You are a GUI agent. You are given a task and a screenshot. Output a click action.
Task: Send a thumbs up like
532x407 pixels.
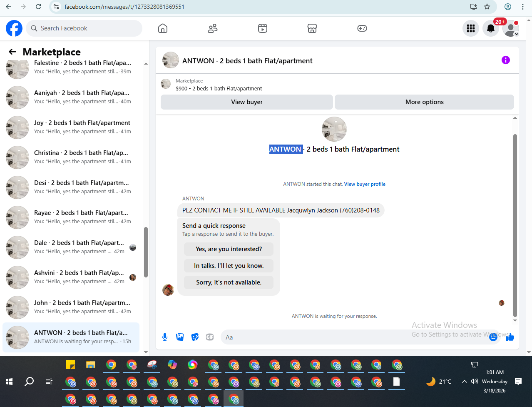pos(510,337)
